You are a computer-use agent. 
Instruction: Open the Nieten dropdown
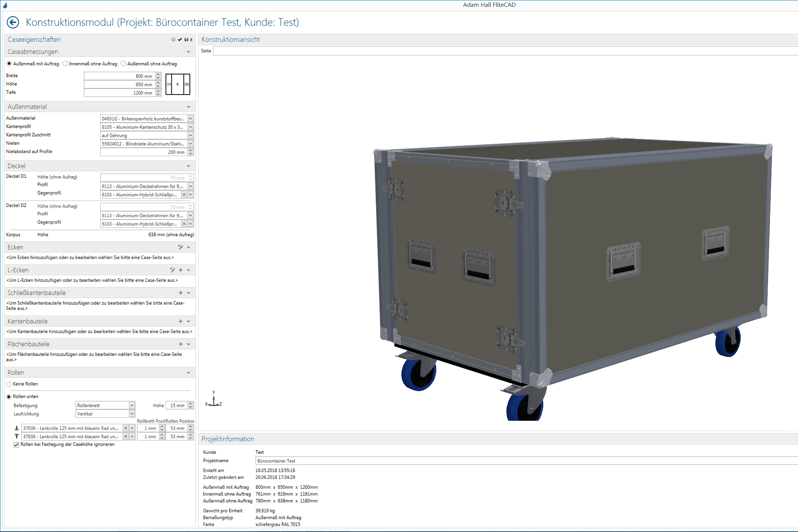point(190,144)
